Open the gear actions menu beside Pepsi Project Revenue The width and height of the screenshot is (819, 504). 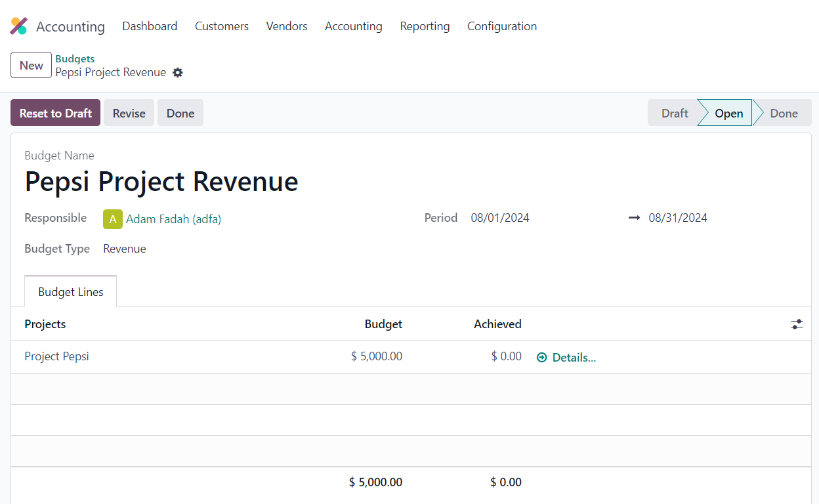click(x=178, y=73)
